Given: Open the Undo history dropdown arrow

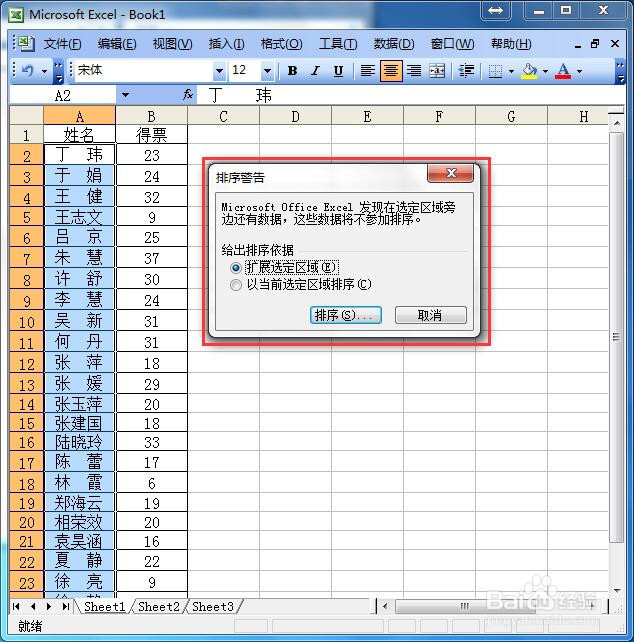Looking at the screenshot, I should 44,72.
